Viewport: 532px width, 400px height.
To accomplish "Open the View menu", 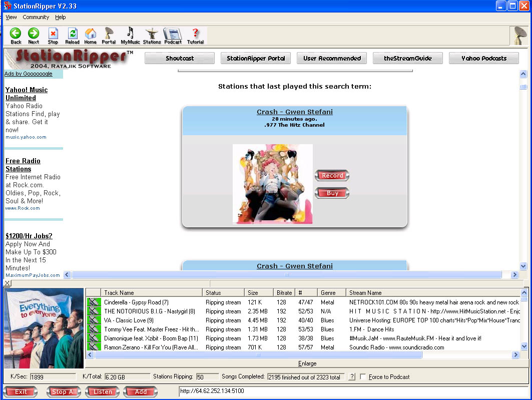I will coord(11,17).
